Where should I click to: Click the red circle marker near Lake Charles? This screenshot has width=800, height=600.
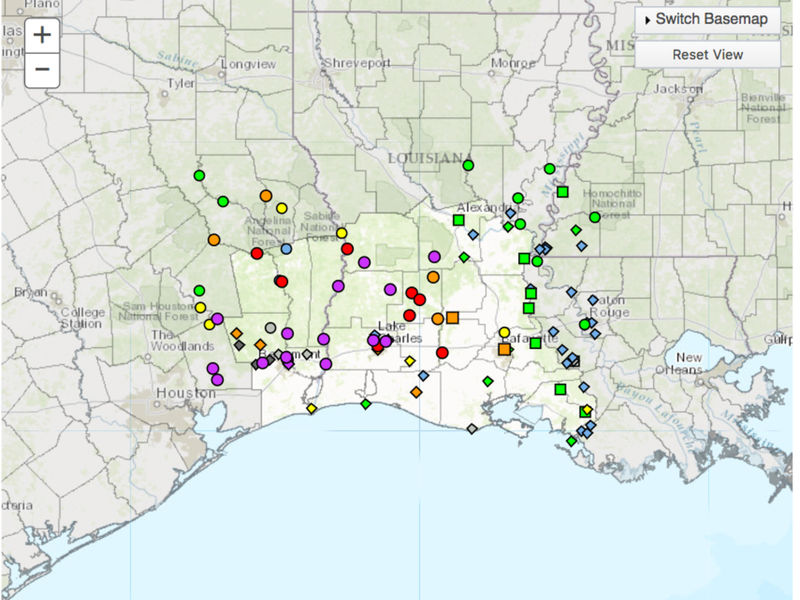click(410, 316)
